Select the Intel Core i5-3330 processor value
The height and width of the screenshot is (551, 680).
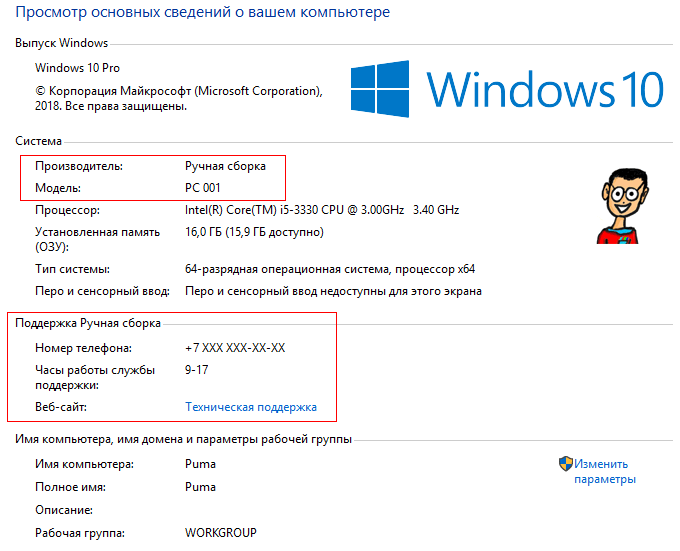pyautogui.click(x=322, y=210)
